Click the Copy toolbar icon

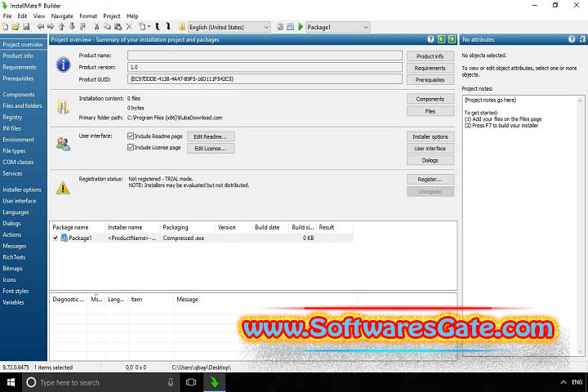coord(107,27)
